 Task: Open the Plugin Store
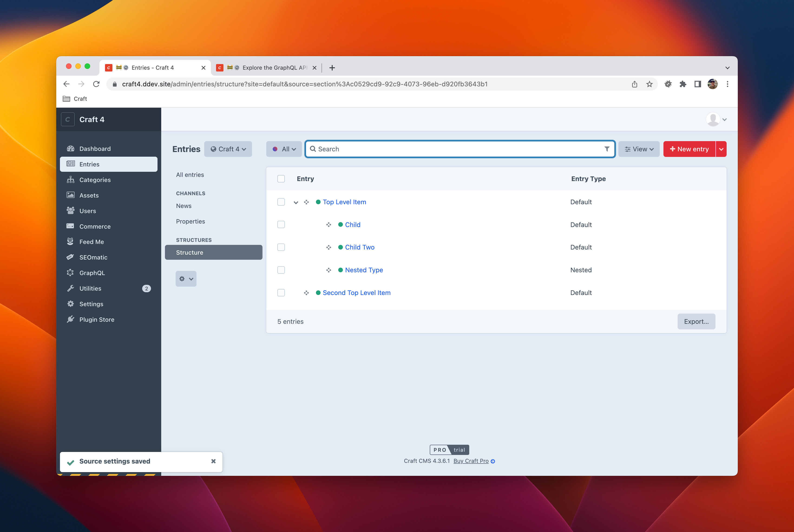(108, 320)
